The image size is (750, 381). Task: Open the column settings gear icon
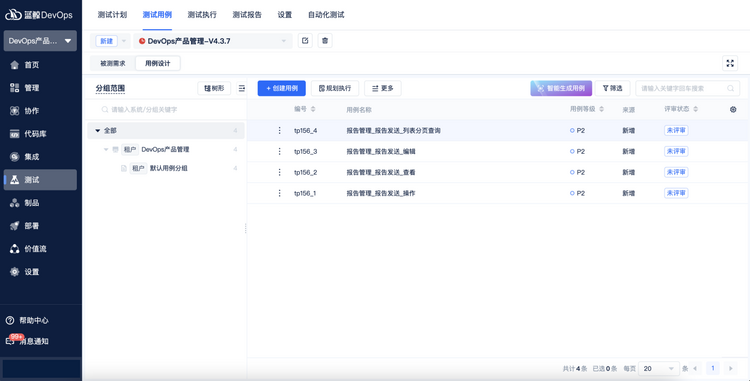(x=733, y=109)
